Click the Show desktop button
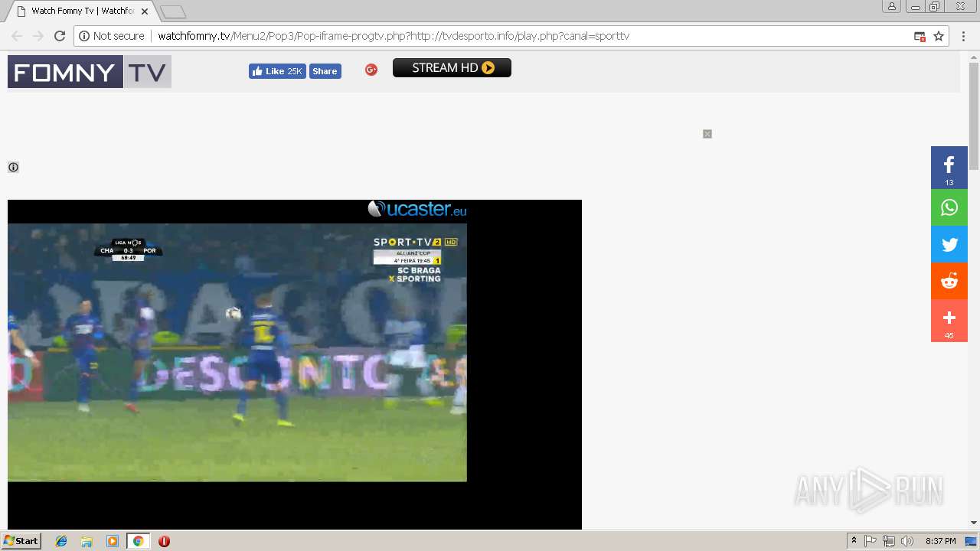The width and height of the screenshot is (980, 551). [972, 541]
